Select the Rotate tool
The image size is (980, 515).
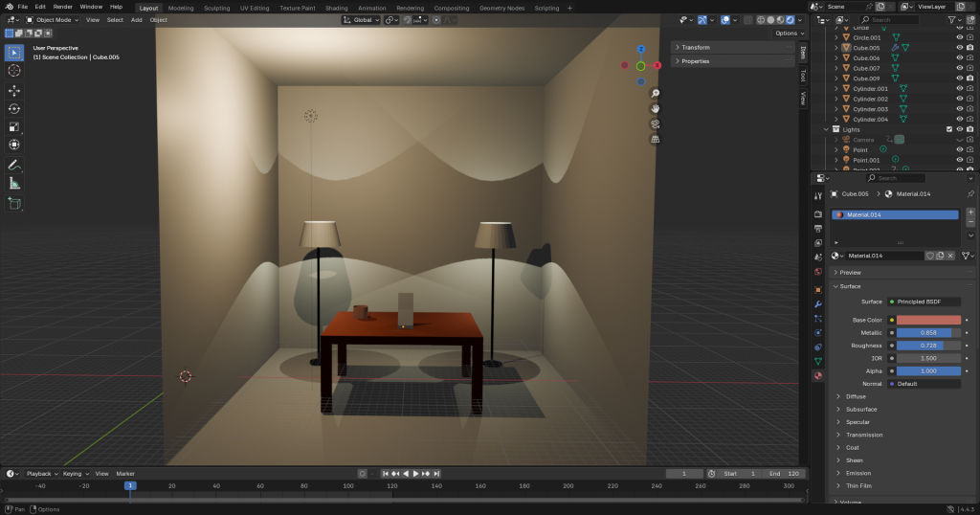pos(14,108)
